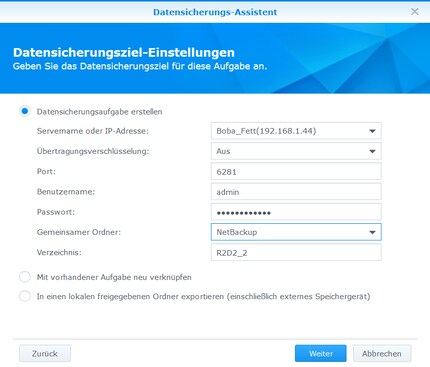The height and width of the screenshot is (367, 430).
Task: Click the Datensicherungsziel-Einstellungen banner heading
Action: pyautogui.click(x=124, y=52)
